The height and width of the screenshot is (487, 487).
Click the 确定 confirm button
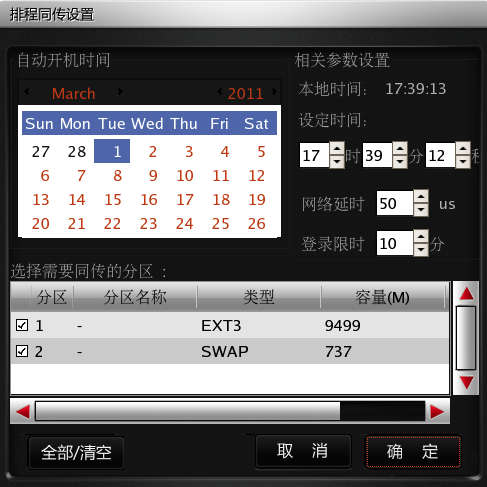tap(413, 452)
